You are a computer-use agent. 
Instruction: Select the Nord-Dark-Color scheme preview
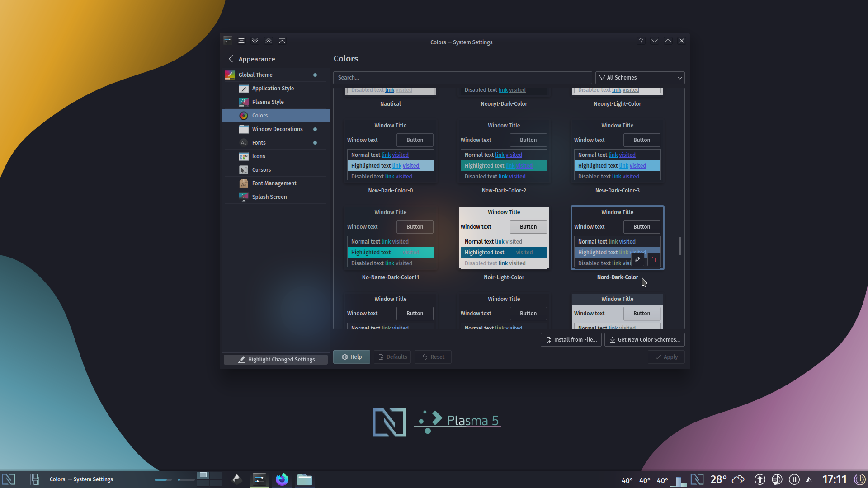[618, 237]
